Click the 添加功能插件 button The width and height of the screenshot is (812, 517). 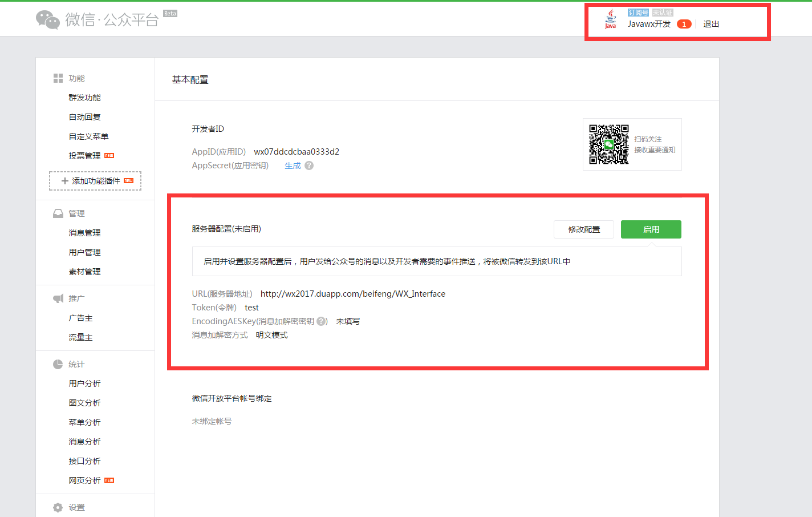coord(95,181)
